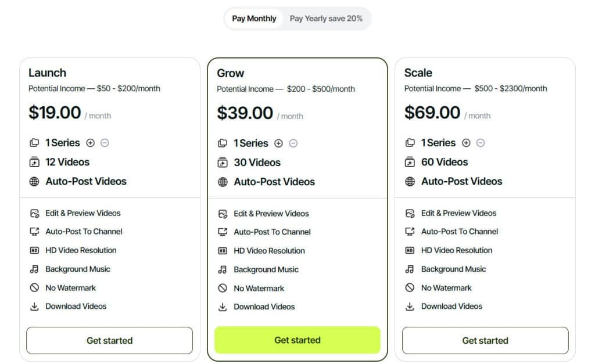Select the Pay Monthly option
Image resolution: width=595 pixels, height=364 pixels.
[x=253, y=18]
